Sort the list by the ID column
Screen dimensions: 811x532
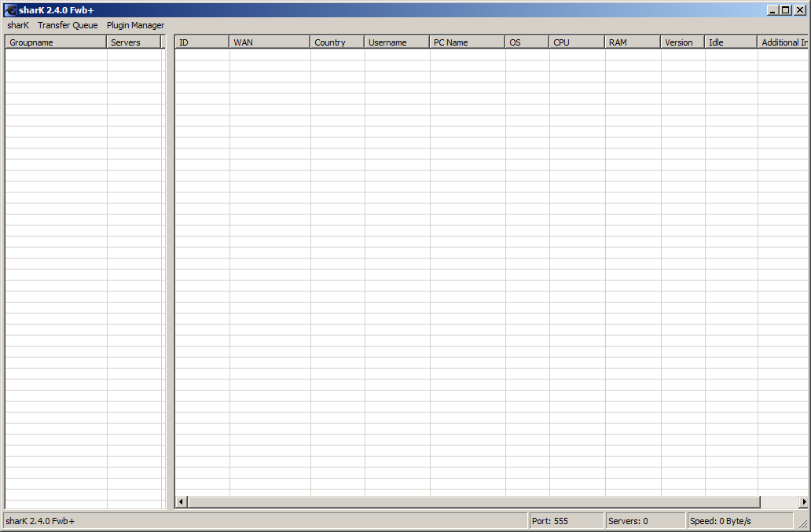202,42
